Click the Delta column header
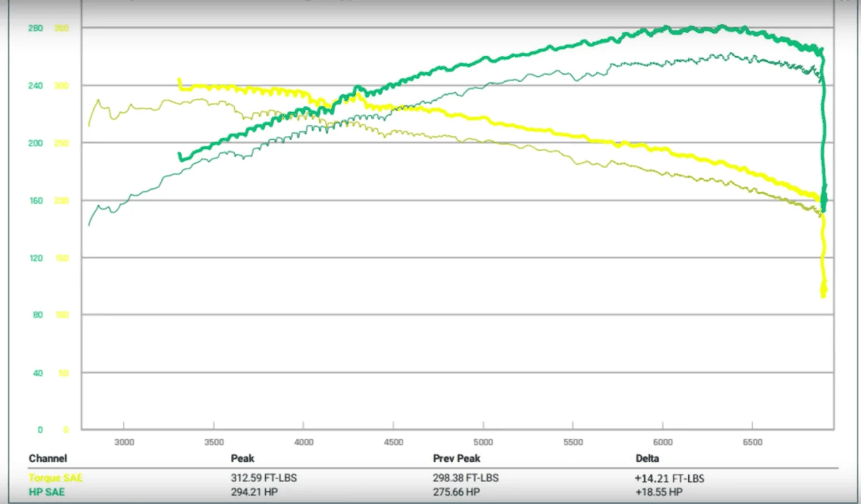This screenshot has height=504, width=861. tap(647, 458)
